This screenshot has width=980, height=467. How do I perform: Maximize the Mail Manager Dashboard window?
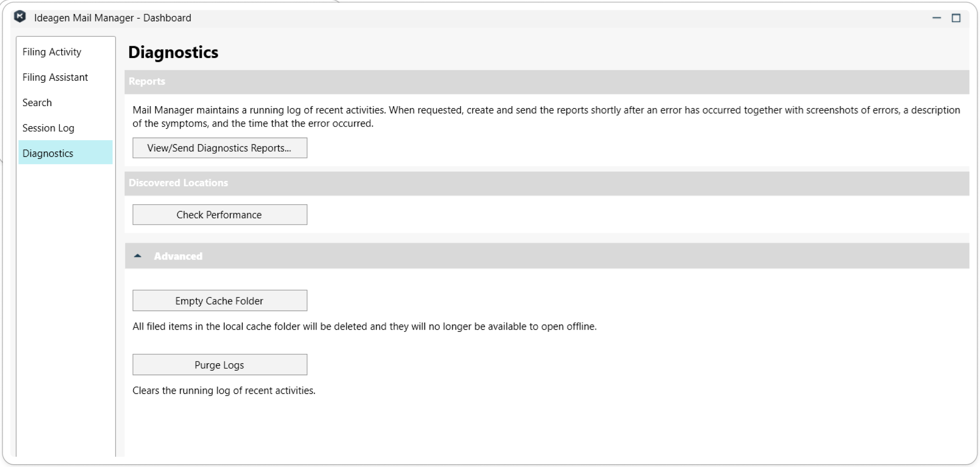(x=956, y=18)
